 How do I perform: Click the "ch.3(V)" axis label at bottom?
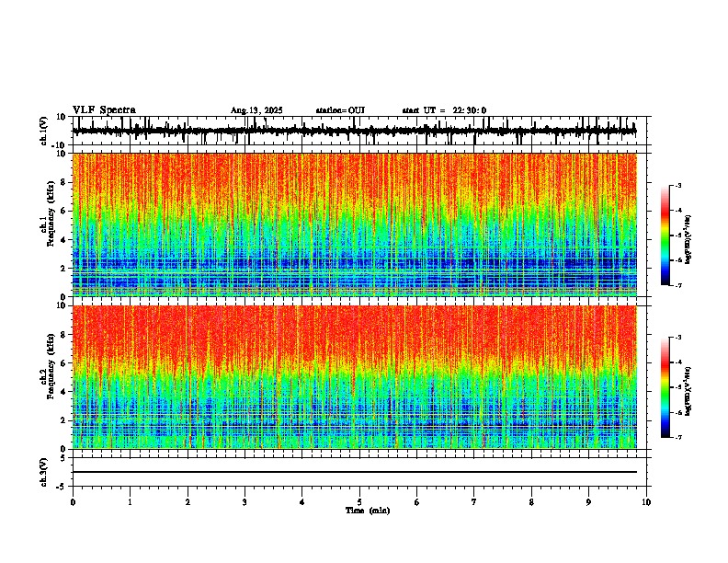point(44,472)
